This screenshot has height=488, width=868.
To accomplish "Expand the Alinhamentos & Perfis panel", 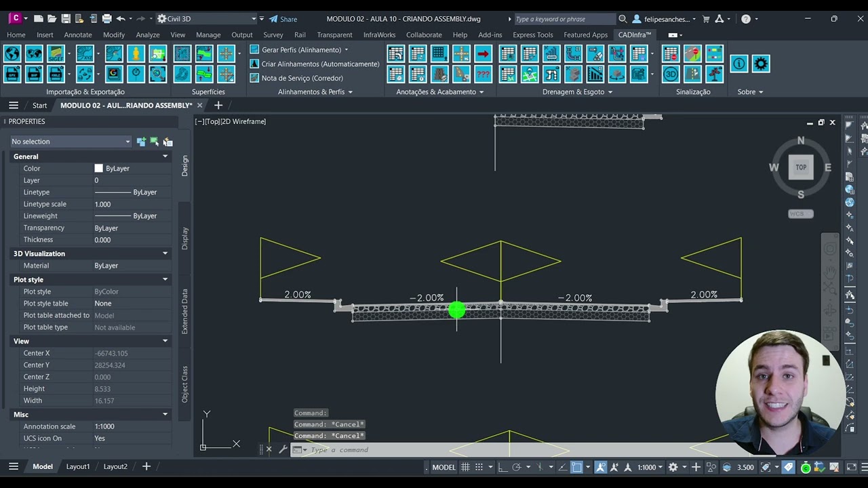I will coord(315,92).
